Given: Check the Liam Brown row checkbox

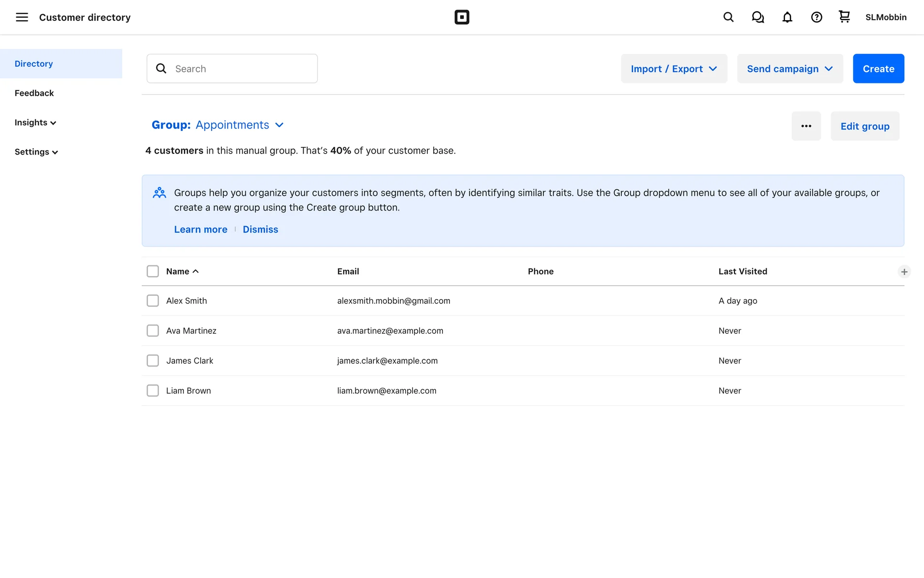Looking at the screenshot, I should (153, 391).
